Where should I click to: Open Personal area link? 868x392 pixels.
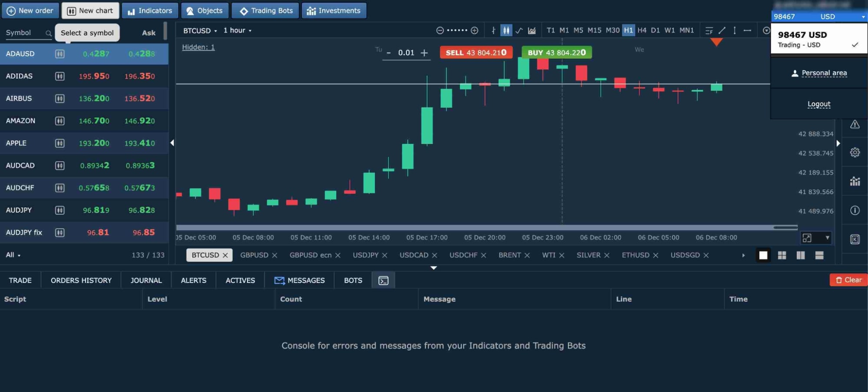[x=819, y=73]
